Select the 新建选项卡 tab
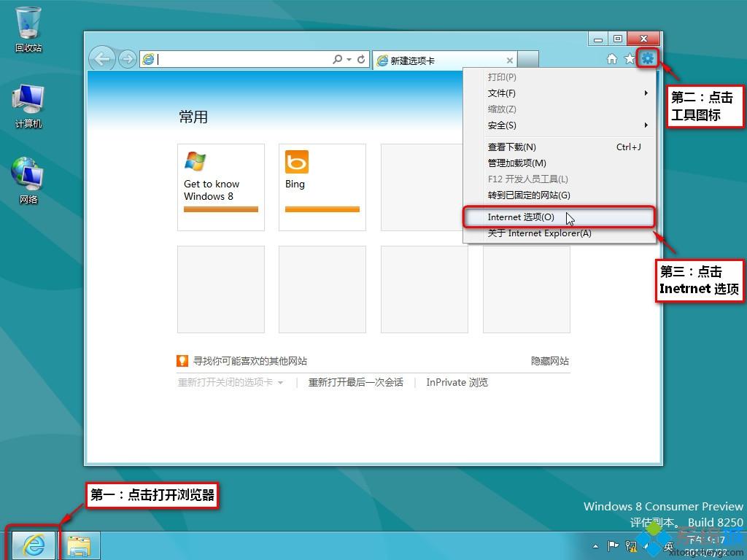Image resolution: width=747 pixels, height=560 pixels. (x=445, y=60)
